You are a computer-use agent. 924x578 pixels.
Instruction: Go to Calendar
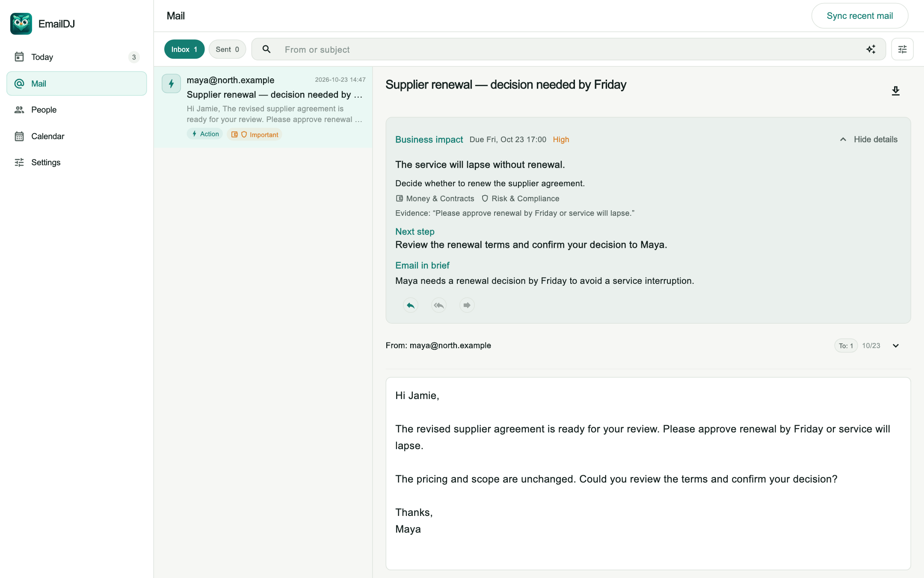click(77, 136)
